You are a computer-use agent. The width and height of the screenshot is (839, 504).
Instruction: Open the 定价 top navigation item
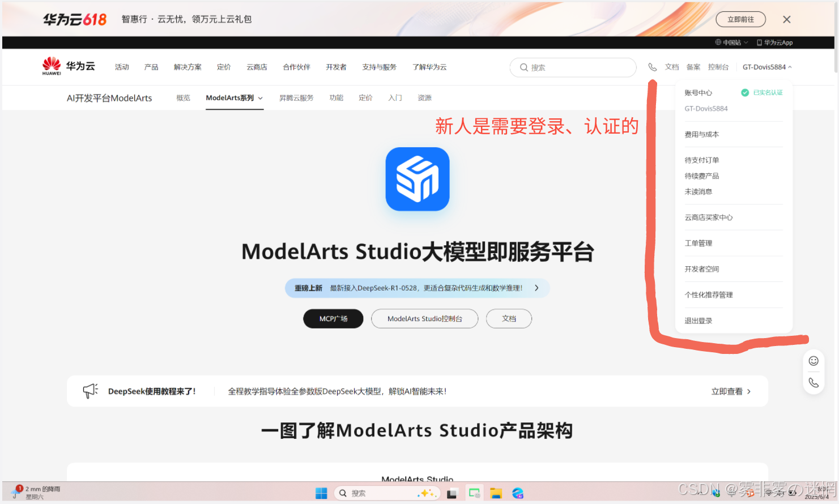click(224, 67)
